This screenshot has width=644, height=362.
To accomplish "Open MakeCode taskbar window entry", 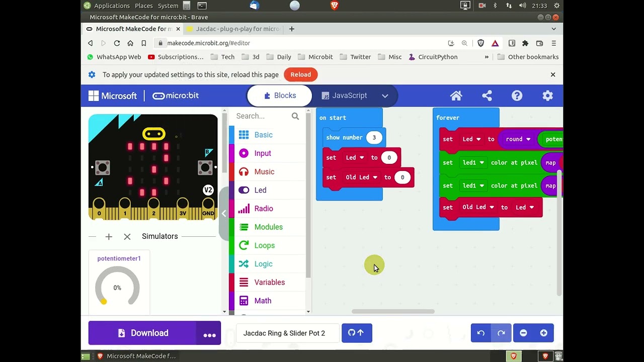I will coord(136,356).
